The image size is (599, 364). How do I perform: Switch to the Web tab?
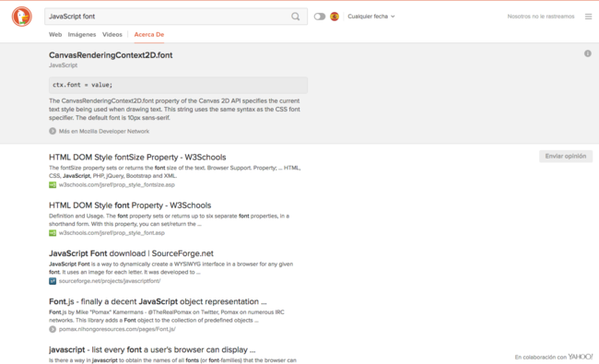click(x=55, y=34)
